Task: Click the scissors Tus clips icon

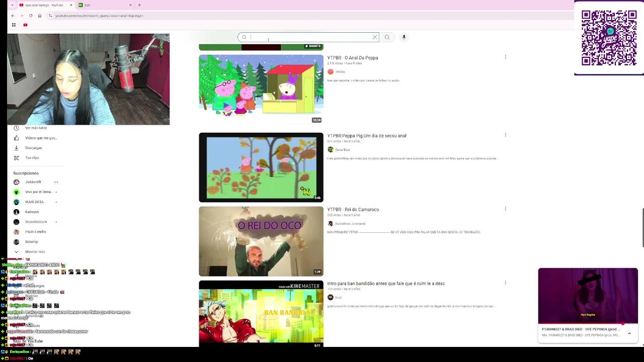Action: (16, 158)
